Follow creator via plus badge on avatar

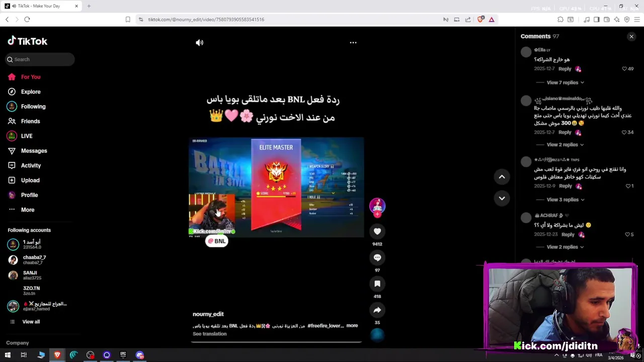click(377, 215)
